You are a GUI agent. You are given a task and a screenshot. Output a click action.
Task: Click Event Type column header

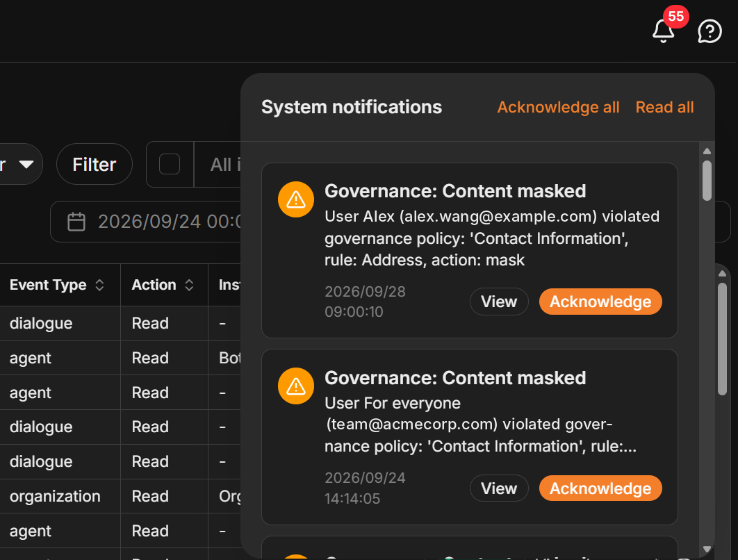[x=60, y=285]
